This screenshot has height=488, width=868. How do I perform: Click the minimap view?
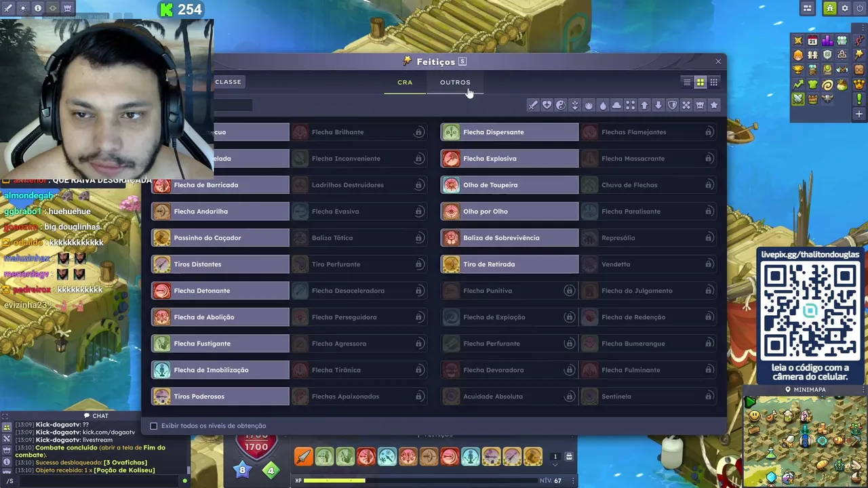coord(805,441)
